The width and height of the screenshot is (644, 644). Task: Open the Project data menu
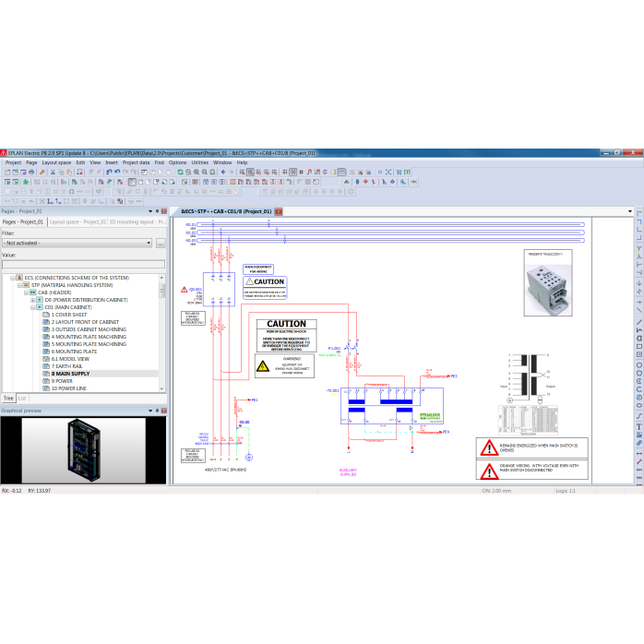[136, 162]
